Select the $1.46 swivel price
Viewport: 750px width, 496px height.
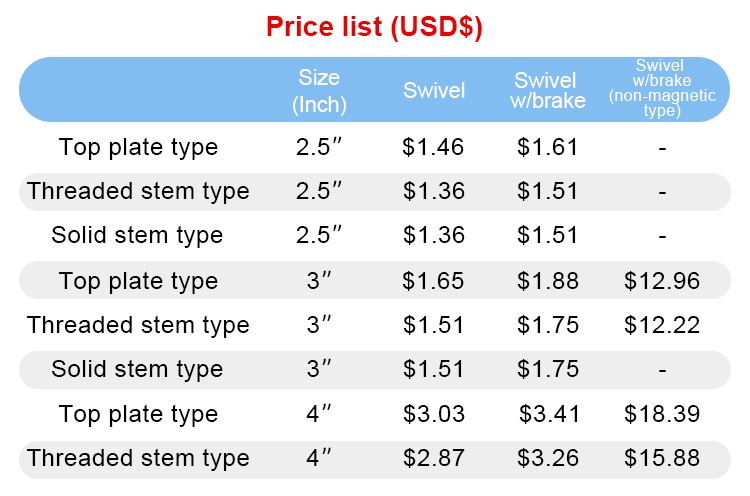433,147
